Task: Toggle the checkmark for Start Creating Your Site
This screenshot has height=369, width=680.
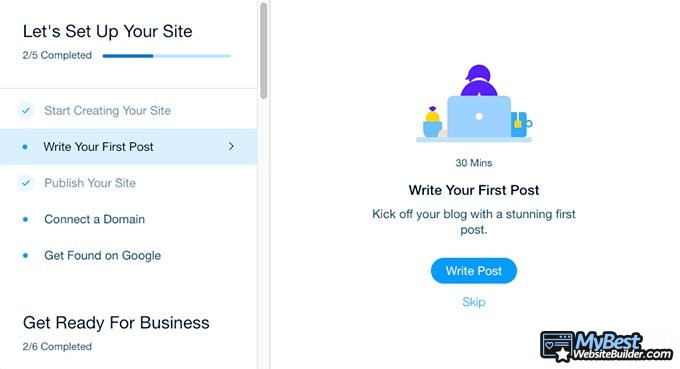Action: pyautogui.click(x=26, y=111)
